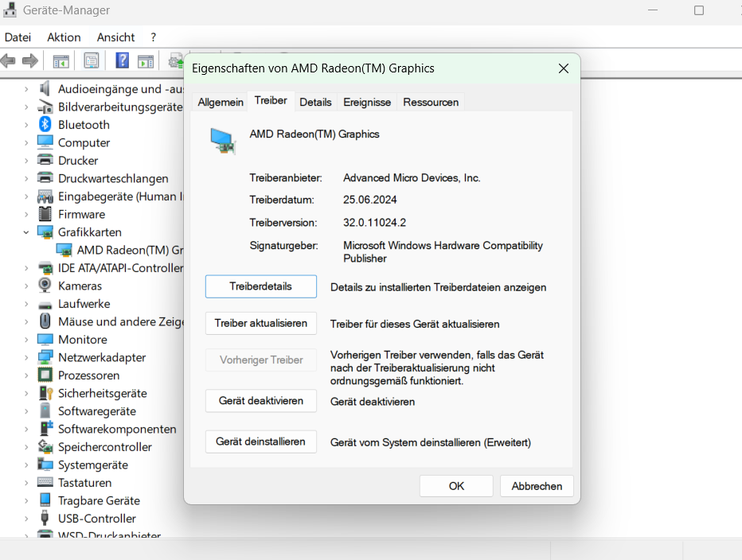This screenshot has width=742, height=560.
Task: Click the driver version 32.0.11024.2 text
Action: tap(374, 223)
